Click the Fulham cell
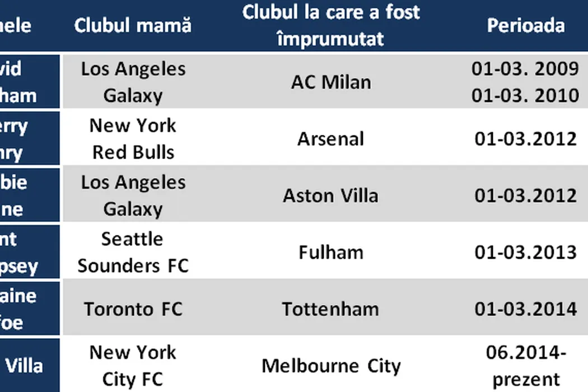The width and height of the screenshot is (588, 392). click(x=331, y=252)
